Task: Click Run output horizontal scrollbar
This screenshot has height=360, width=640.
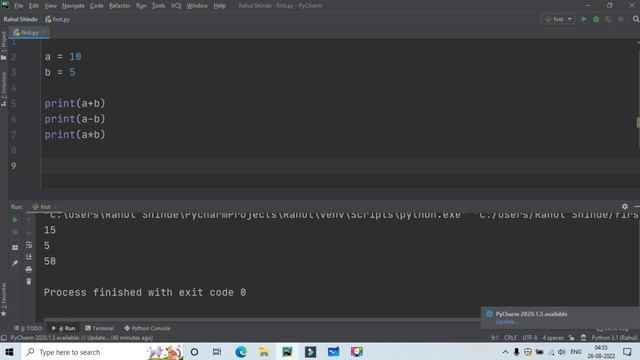Action: pyautogui.click(x=261, y=320)
